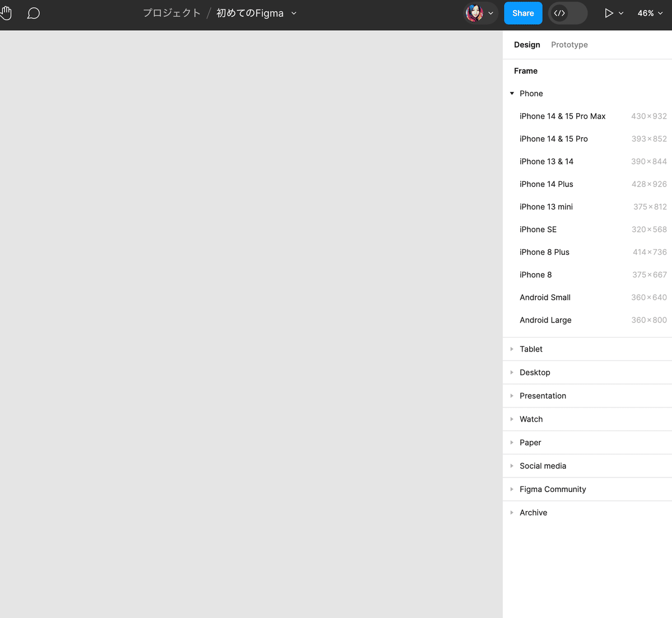Click the Present play icon
672x618 pixels.
[609, 13]
